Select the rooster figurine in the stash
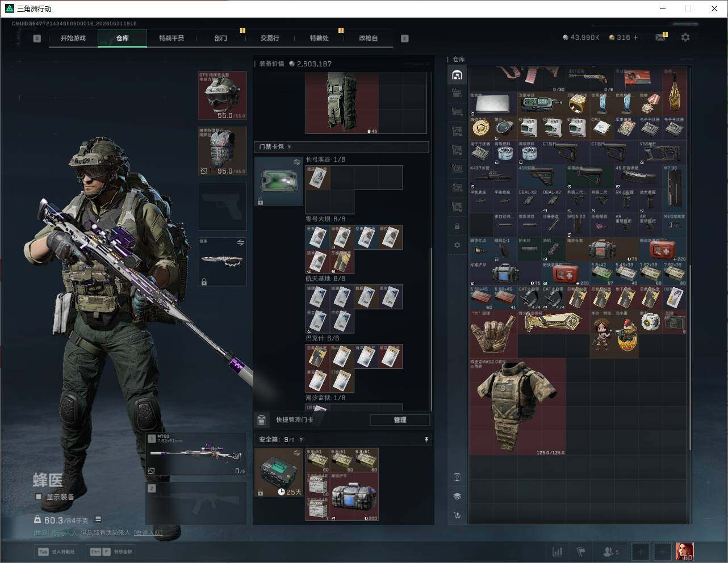728x563 pixels. [626, 334]
